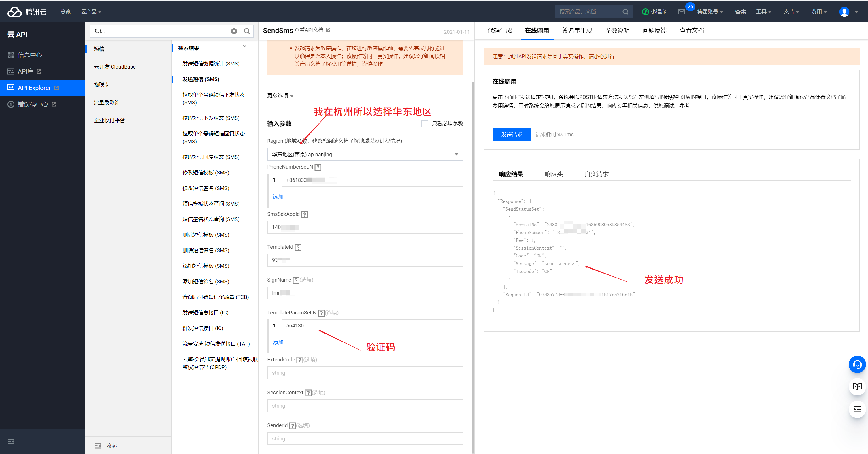Open the 小程序 mini program link
The image size is (868, 454).
click(654, 12)
